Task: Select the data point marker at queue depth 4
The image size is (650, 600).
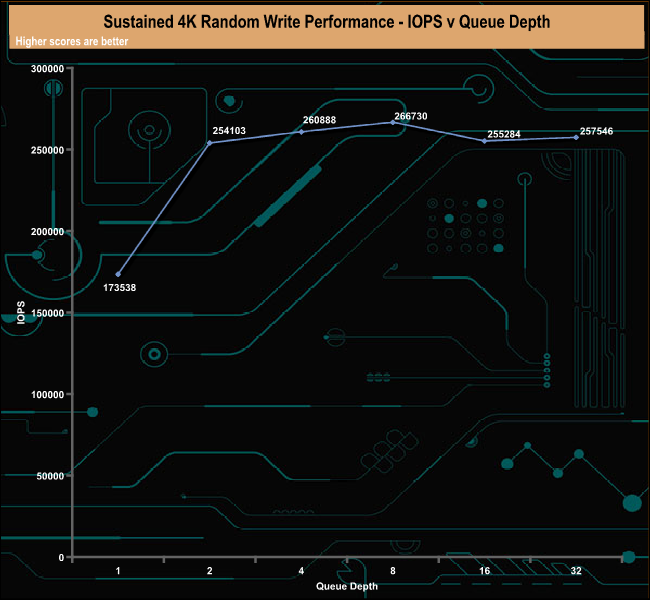Action: click(301, 132)
